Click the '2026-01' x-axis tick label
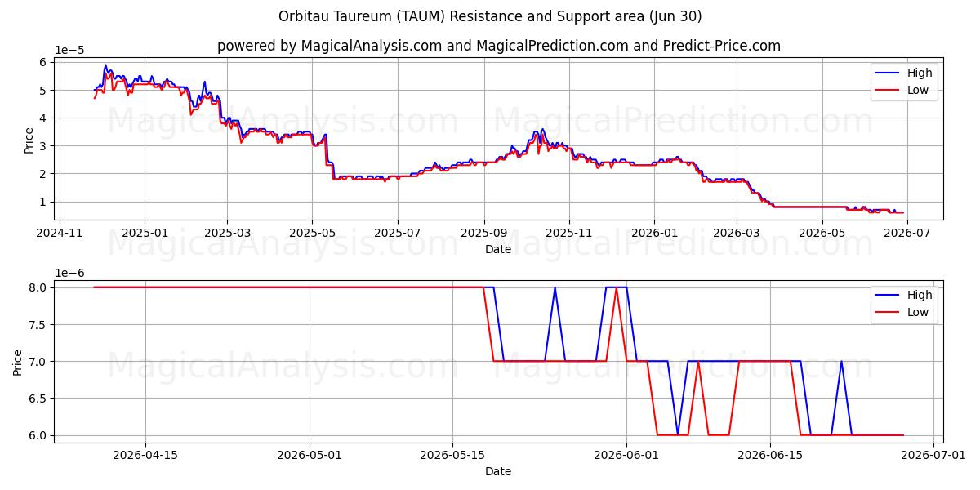The image size is (980, 490). (x=654, y=234)
